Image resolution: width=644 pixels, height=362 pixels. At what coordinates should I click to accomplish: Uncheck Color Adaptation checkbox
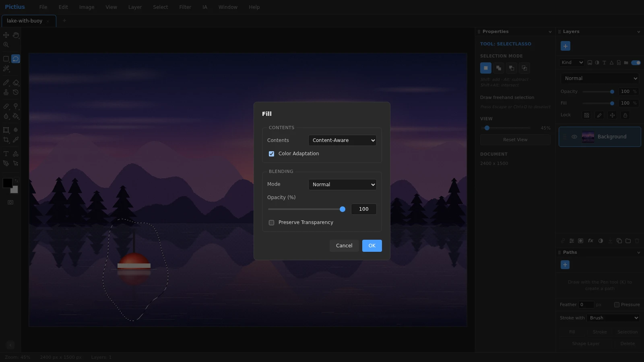[x=271, y=154]
